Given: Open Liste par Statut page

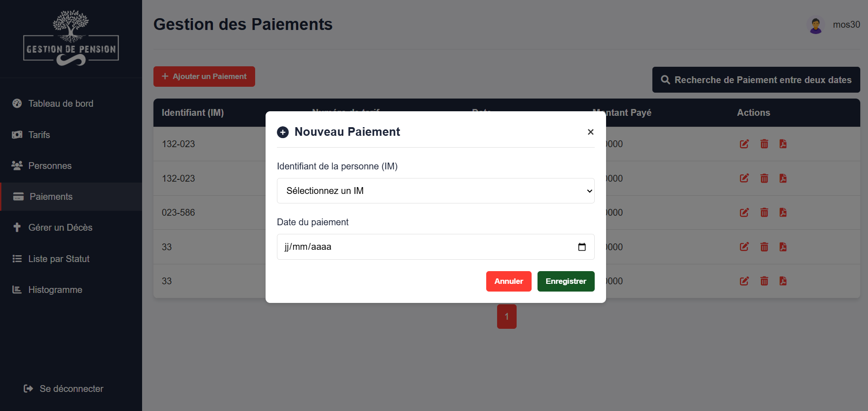Looking at the screenshot, I should (59, 259).
